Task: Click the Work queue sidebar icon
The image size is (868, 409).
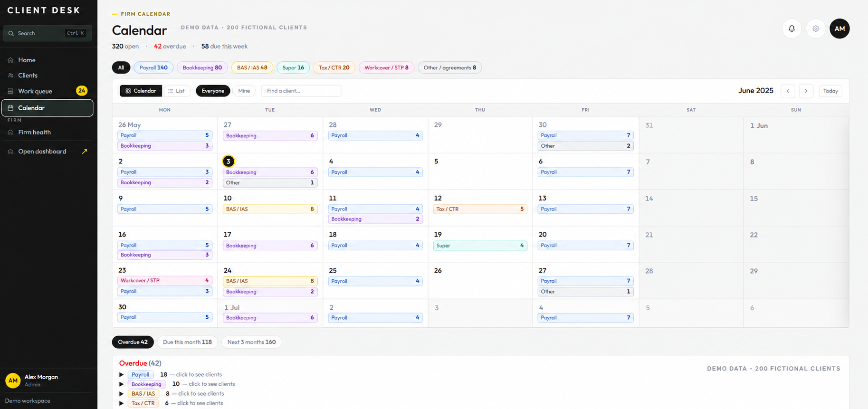Action: point(10,91)
